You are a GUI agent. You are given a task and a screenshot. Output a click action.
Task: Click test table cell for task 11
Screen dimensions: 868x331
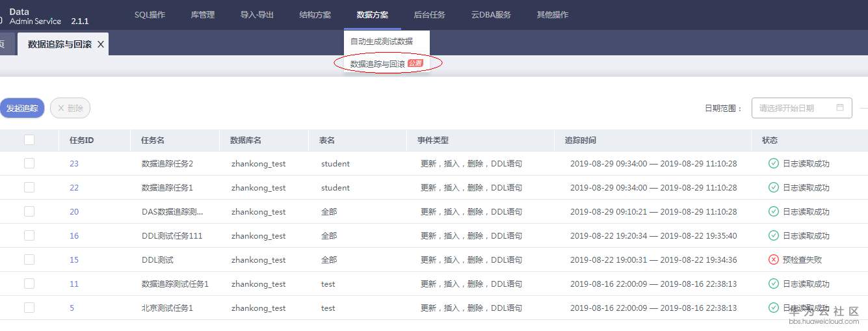coord(328,284)
